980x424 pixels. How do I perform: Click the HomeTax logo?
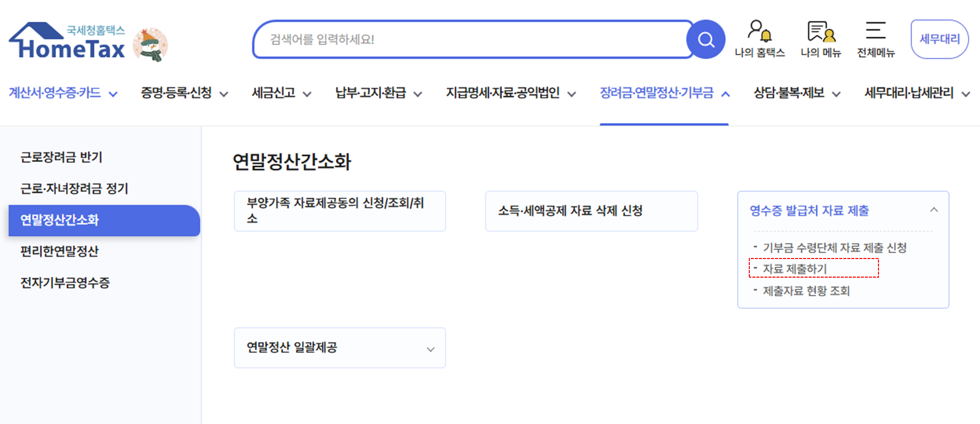[x=67, y=41]
